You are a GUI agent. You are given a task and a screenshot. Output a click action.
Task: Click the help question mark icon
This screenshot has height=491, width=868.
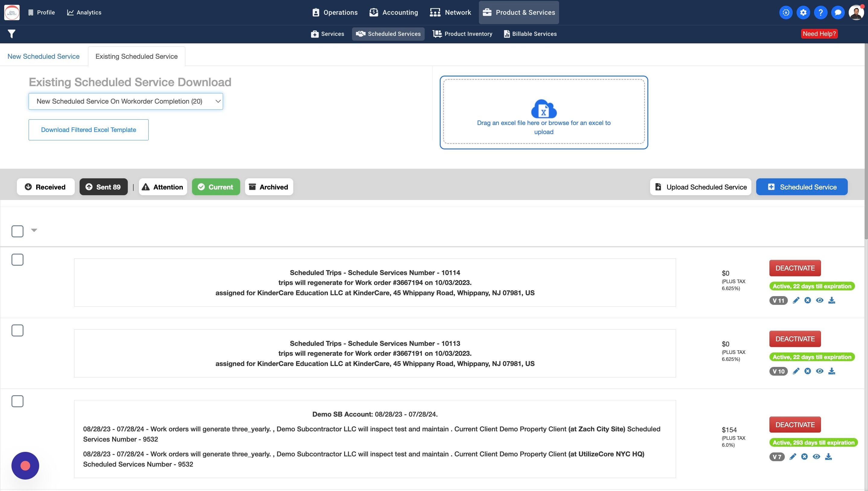[820, 12]
